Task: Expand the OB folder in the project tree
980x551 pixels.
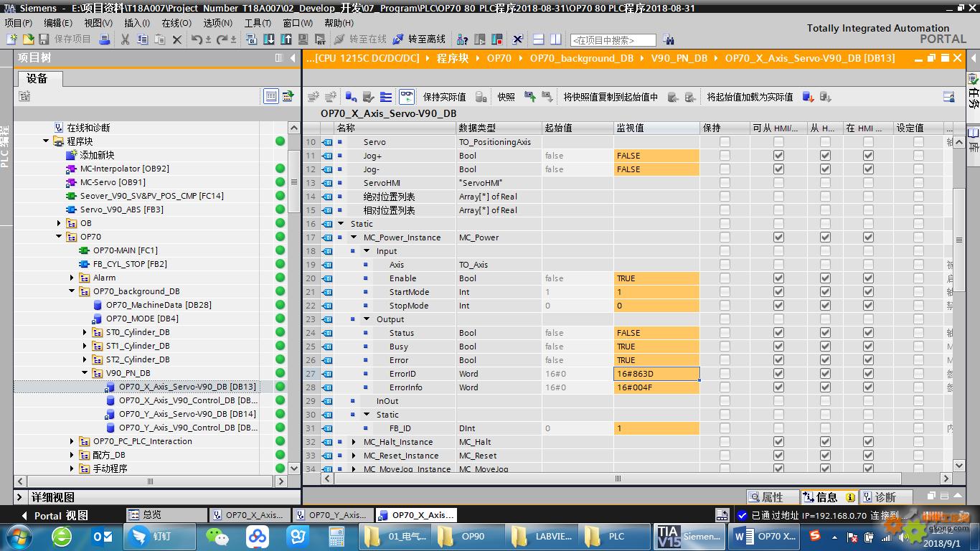Action: click(60, 223)
